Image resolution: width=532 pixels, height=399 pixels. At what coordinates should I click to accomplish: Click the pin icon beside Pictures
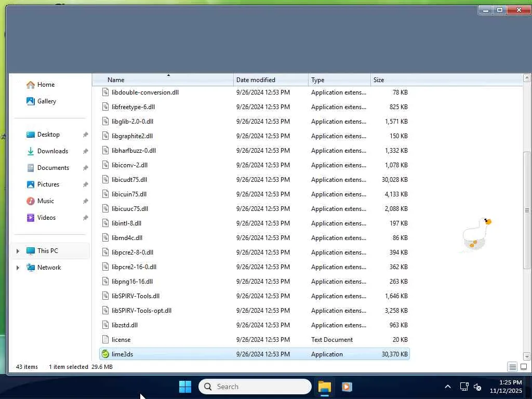(x=86, y=184)
